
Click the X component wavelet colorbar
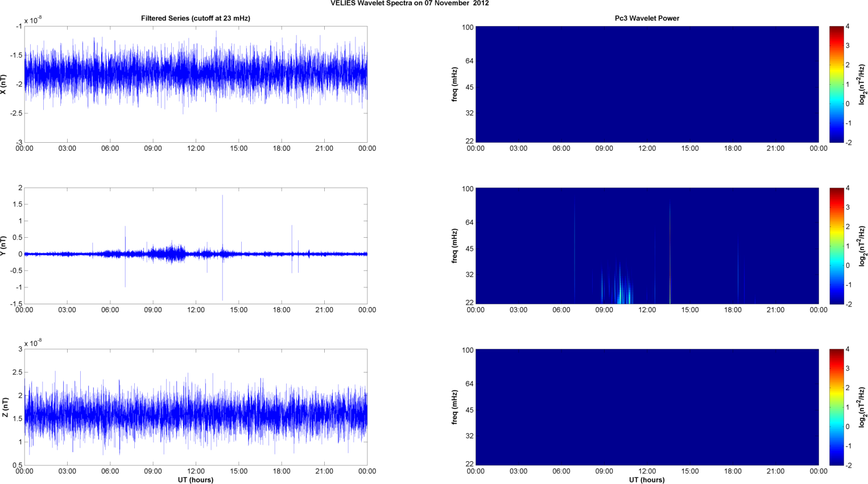[836, 84]
